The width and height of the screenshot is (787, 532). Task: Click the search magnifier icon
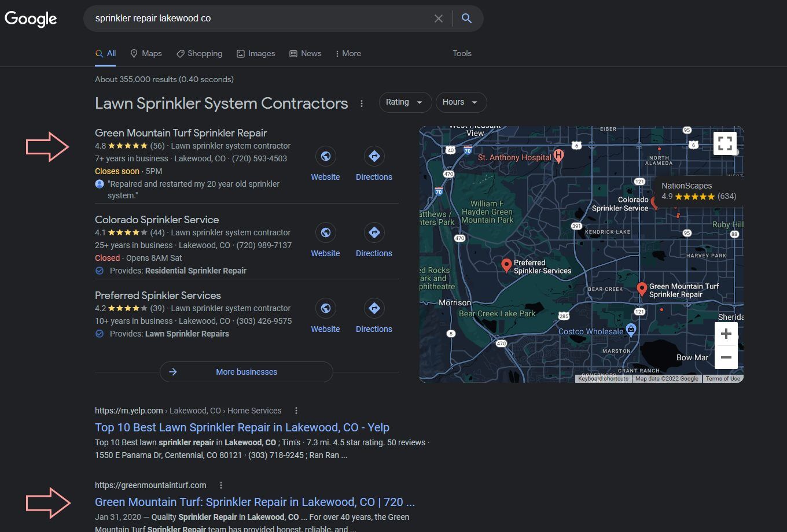coord(466,18)
